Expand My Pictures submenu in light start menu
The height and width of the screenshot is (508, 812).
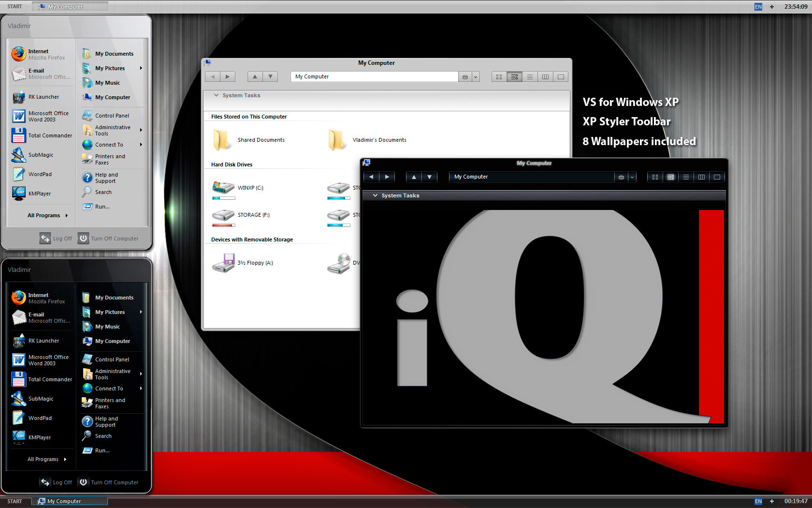(x=141, y=68)
